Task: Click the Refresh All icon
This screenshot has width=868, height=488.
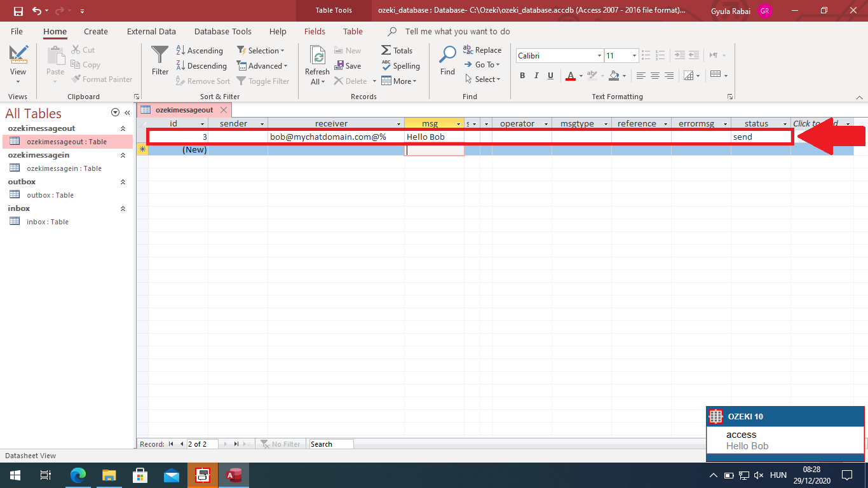Action: point(316,57)
